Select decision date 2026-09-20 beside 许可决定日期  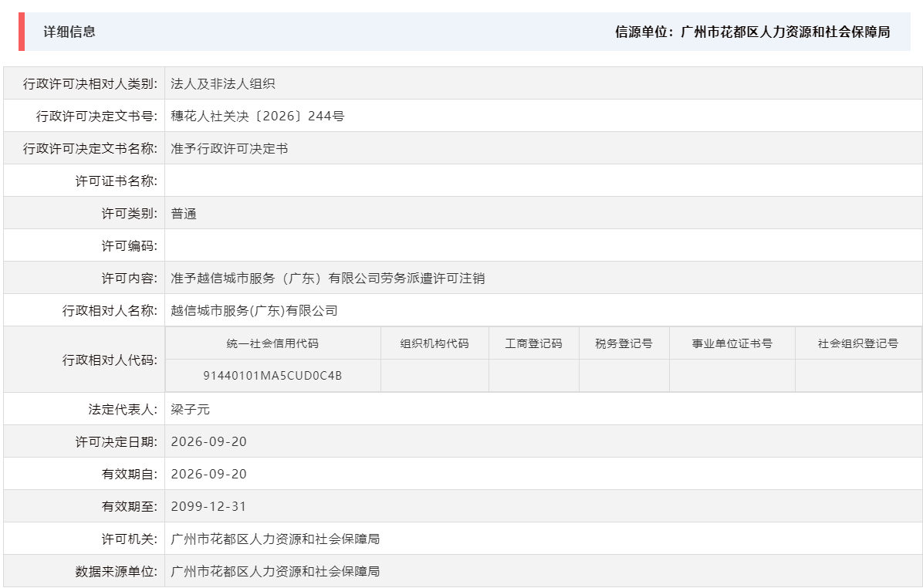click(x=209, y=441)
